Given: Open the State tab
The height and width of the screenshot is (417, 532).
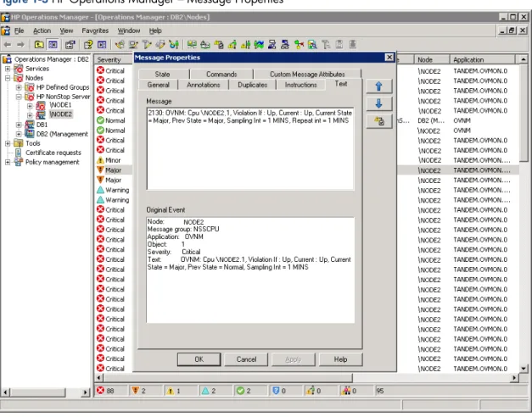Looking at the screenshot, I should 162,74.
